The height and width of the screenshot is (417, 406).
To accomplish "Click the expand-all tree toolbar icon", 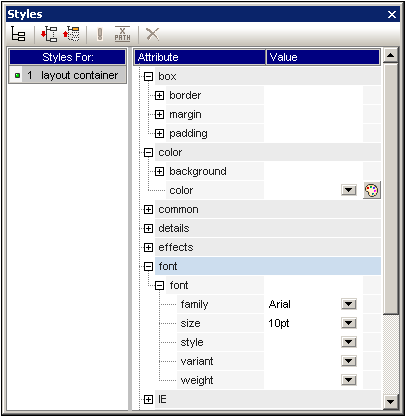I will click(49, 34).
